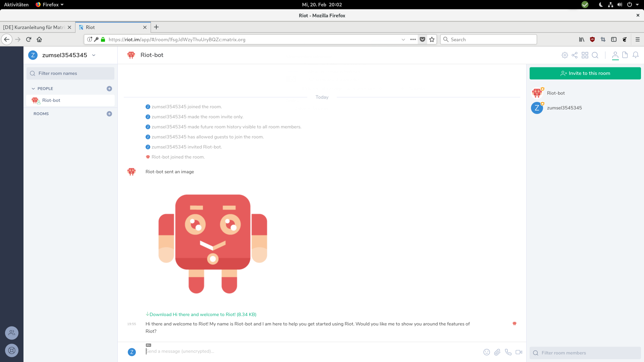The image size is (644, 362).
Task: Open Aktivitäten overview in top bar
Action: click(16, 5)
